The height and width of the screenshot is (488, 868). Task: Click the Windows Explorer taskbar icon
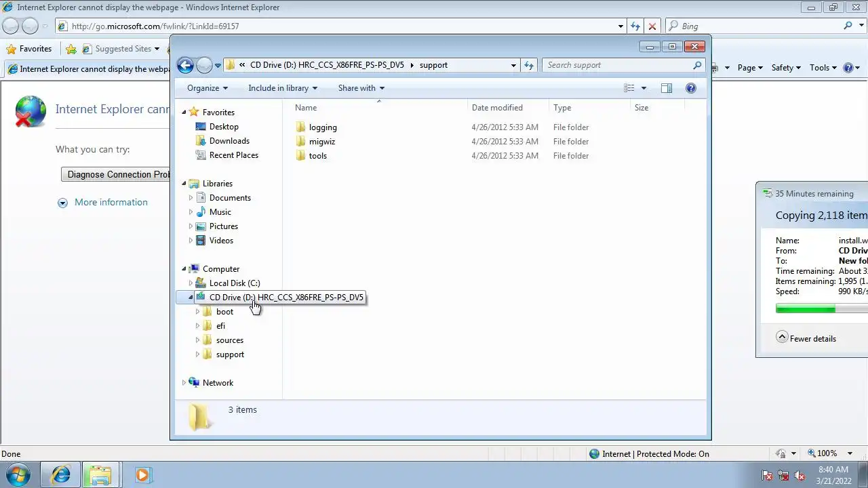100,475
